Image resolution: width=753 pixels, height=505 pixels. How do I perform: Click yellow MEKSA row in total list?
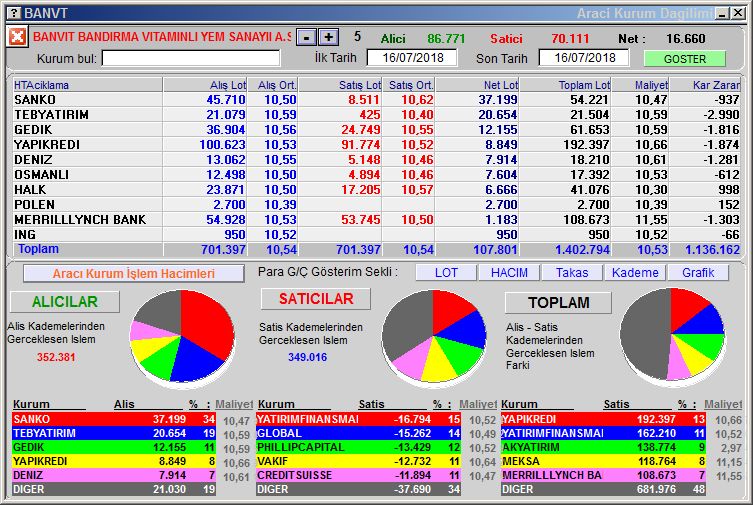coord(603,461)
